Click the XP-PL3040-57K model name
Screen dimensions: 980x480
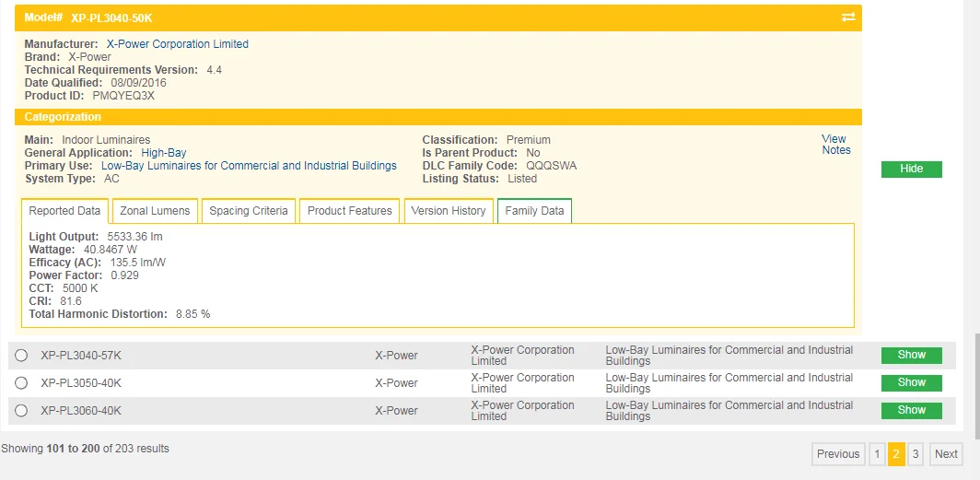81,356
